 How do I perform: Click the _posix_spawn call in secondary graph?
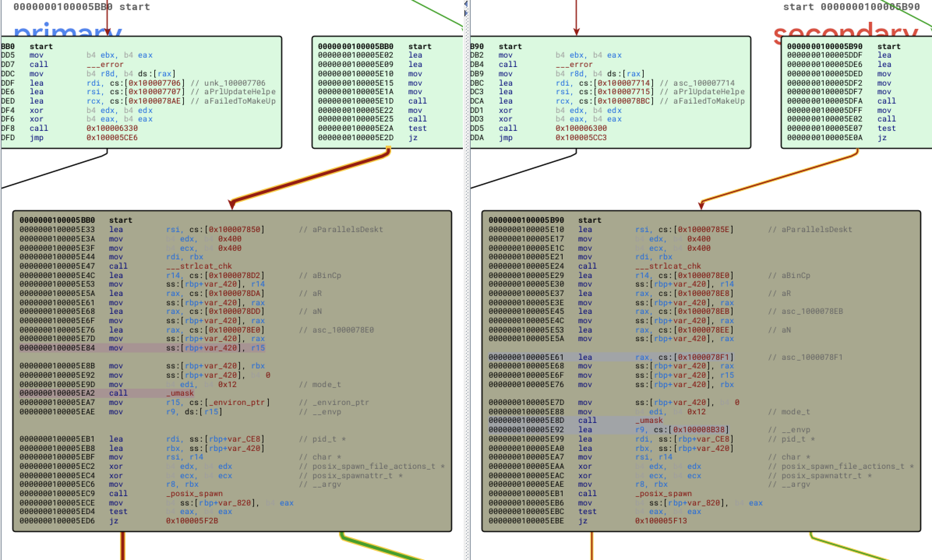(x=663, y=493)
